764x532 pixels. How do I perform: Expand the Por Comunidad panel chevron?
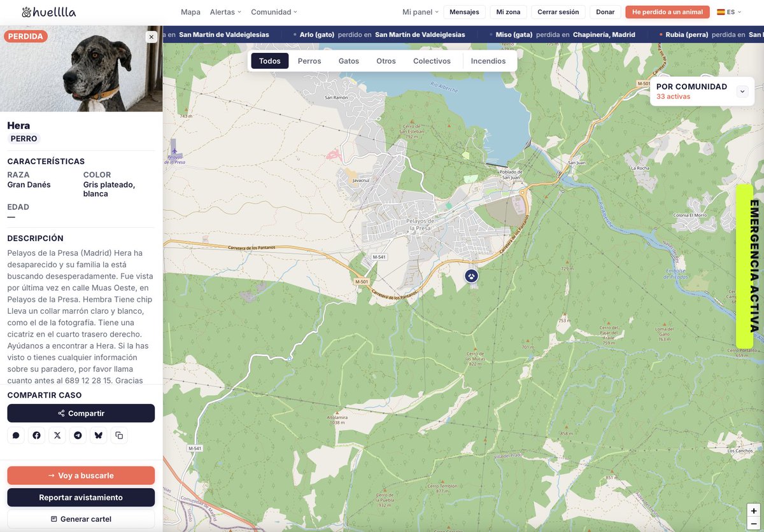pos(742,92)
